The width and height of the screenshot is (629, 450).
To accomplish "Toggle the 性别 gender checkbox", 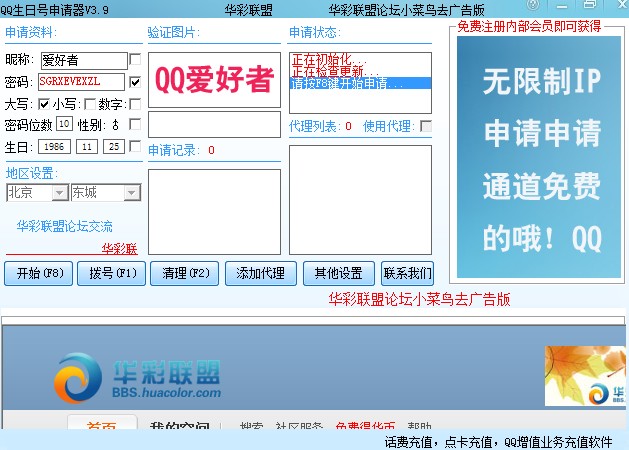I will coord(136,124).
